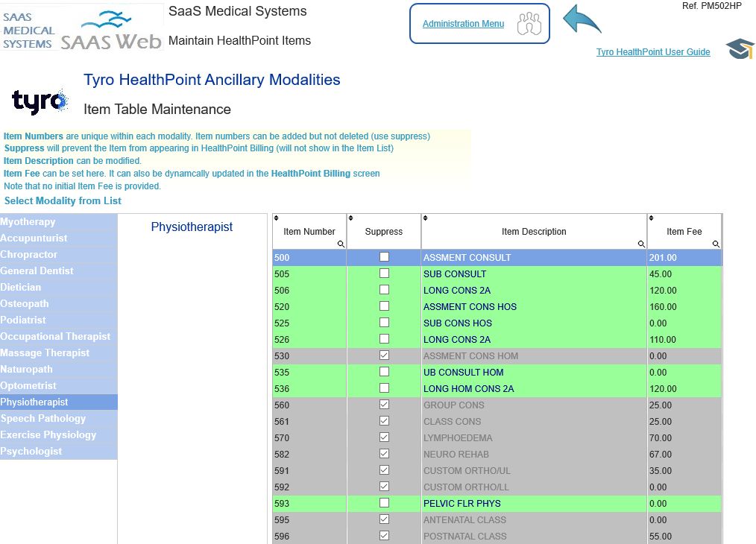This screenshot has height=544, width=756.
Task: Click the ASSMENT CONSULT description cell
Action: tap(534, 258)
